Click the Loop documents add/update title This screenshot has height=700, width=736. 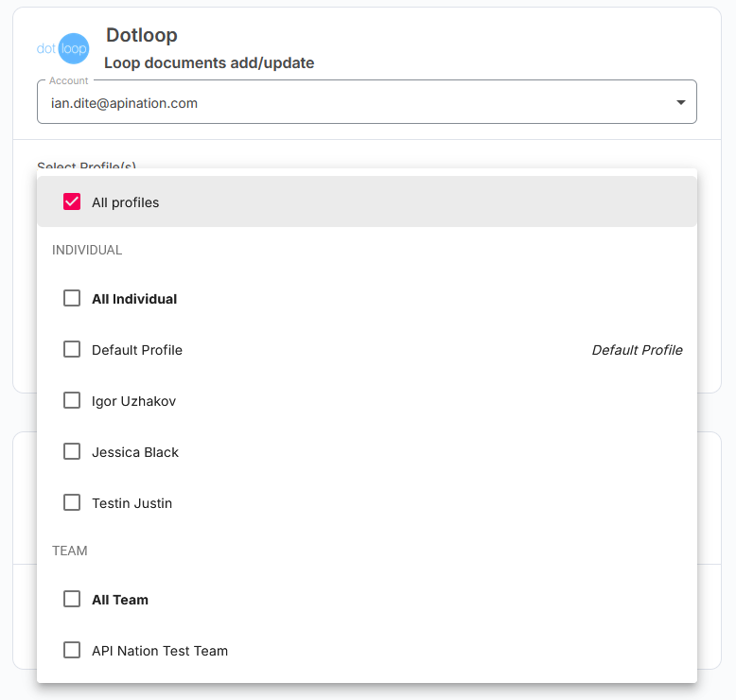[209, 63]
